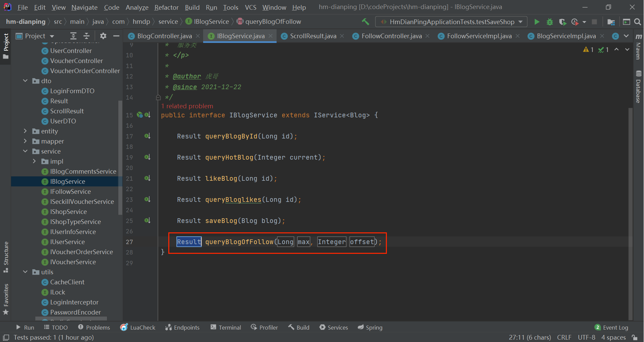Open the File menu

[22, 7]
